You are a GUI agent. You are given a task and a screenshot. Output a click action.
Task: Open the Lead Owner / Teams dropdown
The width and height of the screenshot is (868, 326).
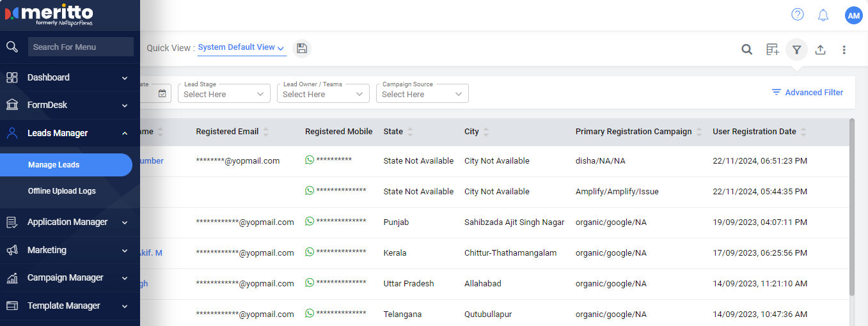(323, 94)
